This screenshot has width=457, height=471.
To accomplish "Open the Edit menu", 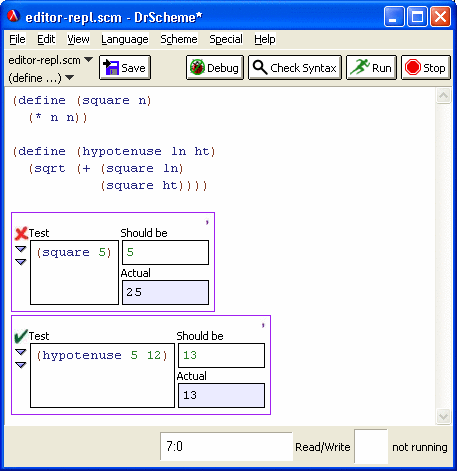I will click(46, 39).
